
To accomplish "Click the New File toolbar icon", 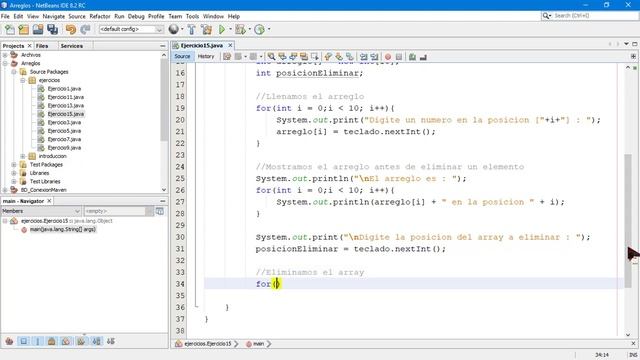I will point(9,29).
